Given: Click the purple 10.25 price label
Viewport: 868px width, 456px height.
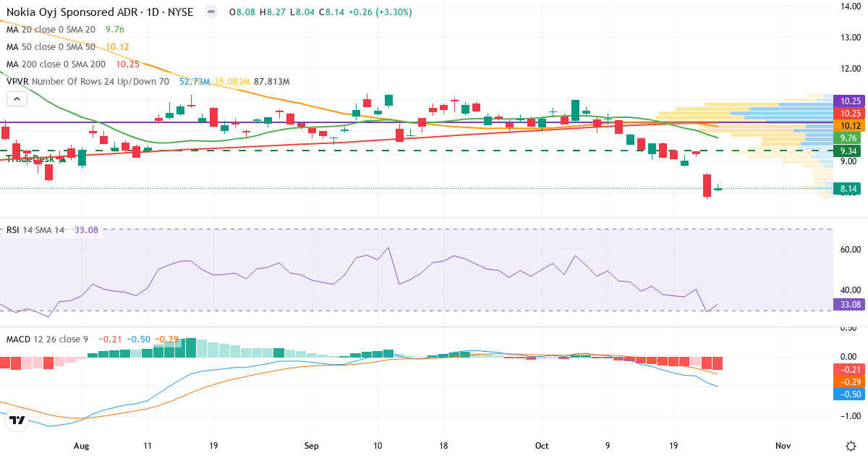Looking at the screenshot, I should 848,102.
